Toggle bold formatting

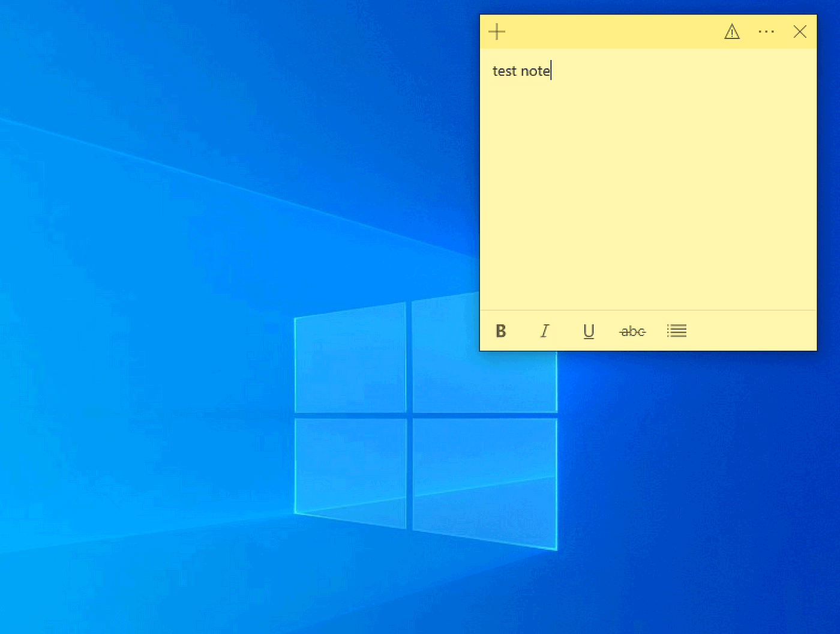[501, 331]
